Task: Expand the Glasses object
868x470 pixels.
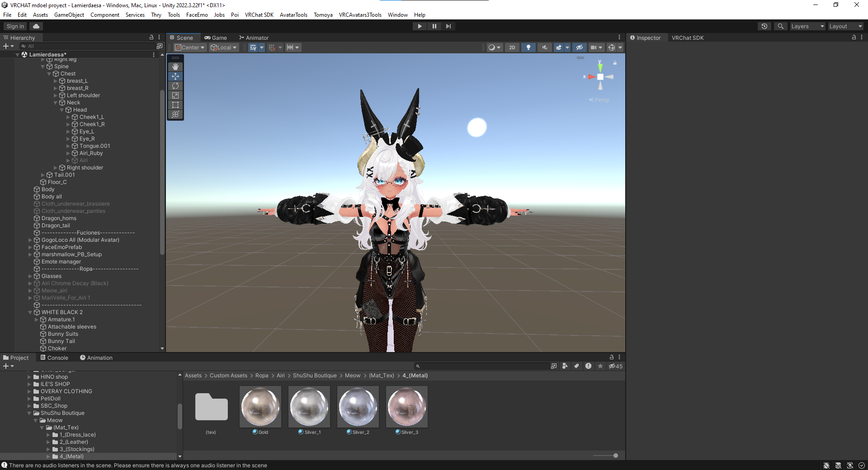Action: click(x=30, y=276)
